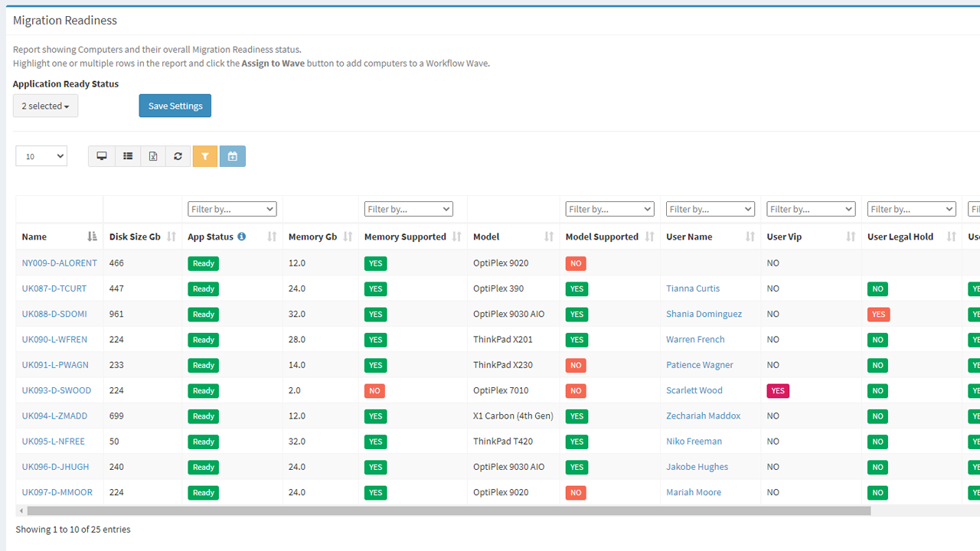This screenshot has height=551, width=980.
Task: Click the Model column header
Action: click(x=487, y=236)
